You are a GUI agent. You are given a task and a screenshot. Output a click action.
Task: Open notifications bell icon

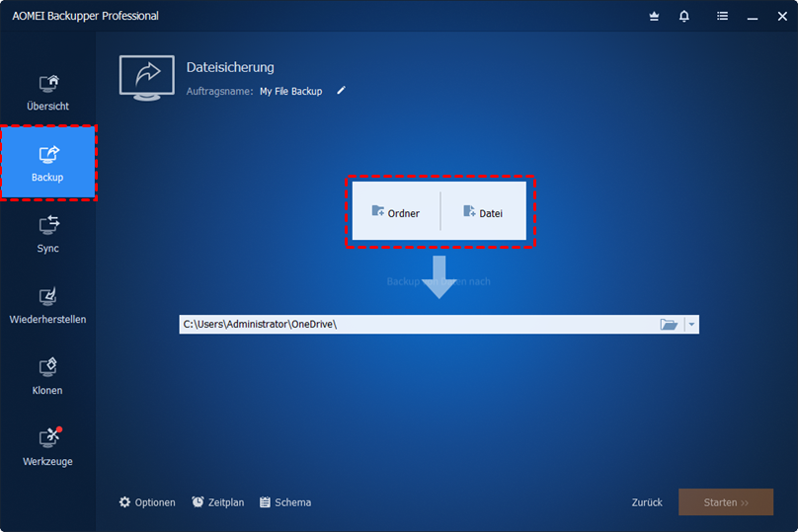click(x=684, y=16)
